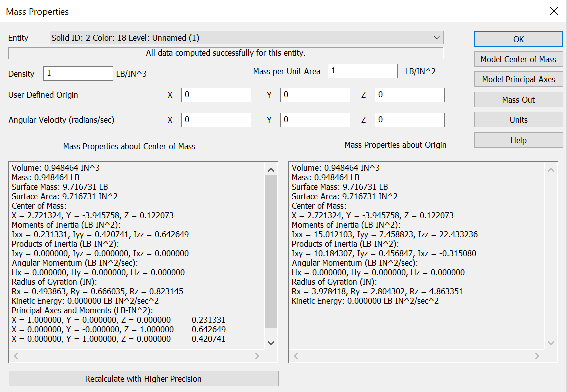Click the Angular Velocity X input
The image size is (567, 392).
216,120
